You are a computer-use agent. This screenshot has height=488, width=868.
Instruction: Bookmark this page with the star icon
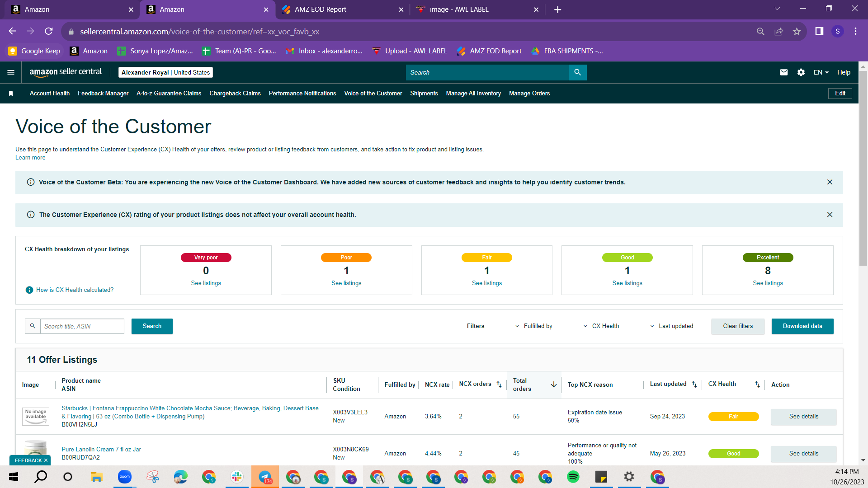click(x=797, y=31)
